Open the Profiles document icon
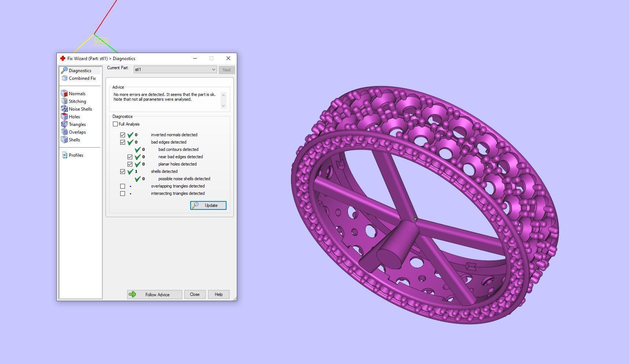 (x=65, y=155)
